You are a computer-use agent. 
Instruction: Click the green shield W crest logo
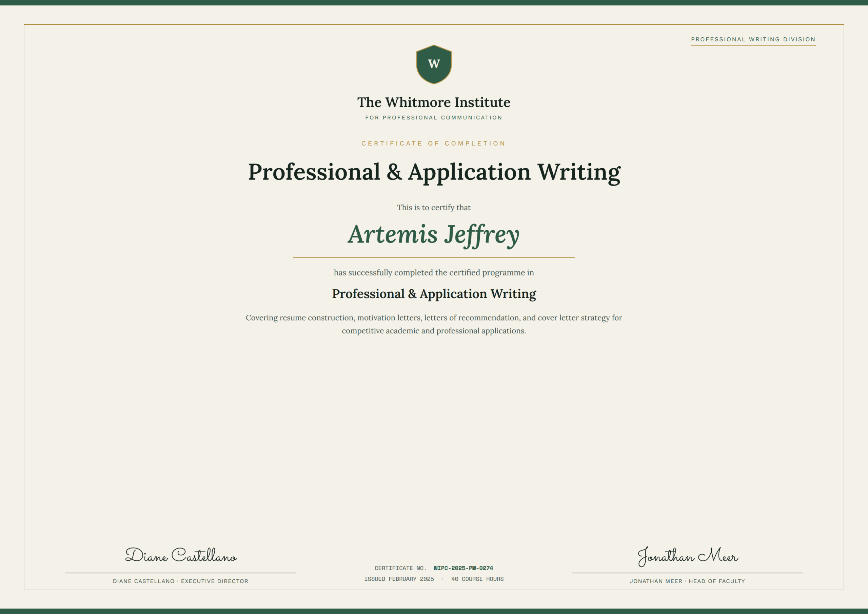coord(434,64)
